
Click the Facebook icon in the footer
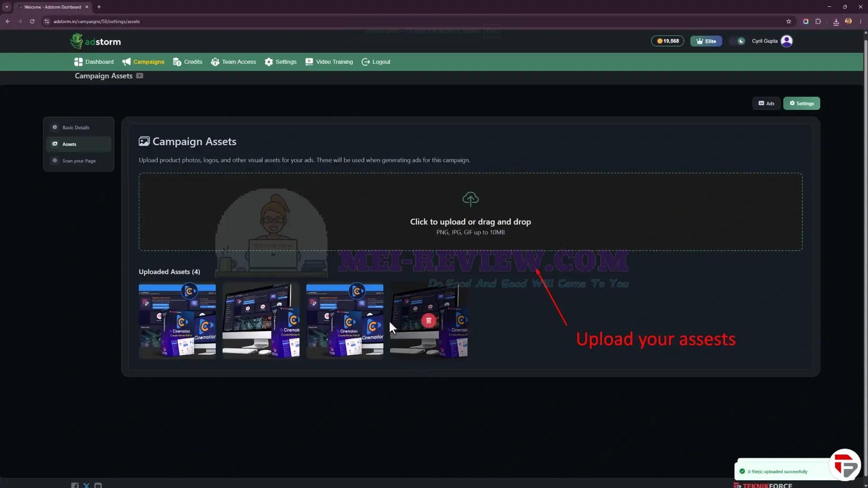tap(75, 485)
